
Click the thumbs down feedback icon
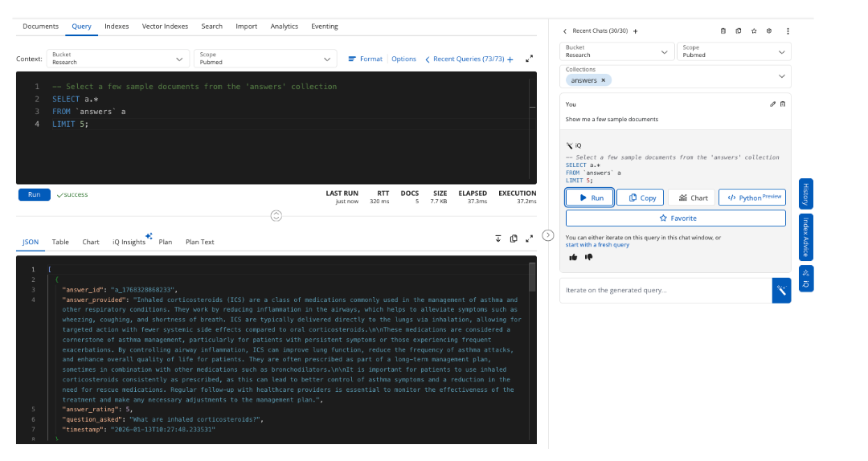coord(588,257)
